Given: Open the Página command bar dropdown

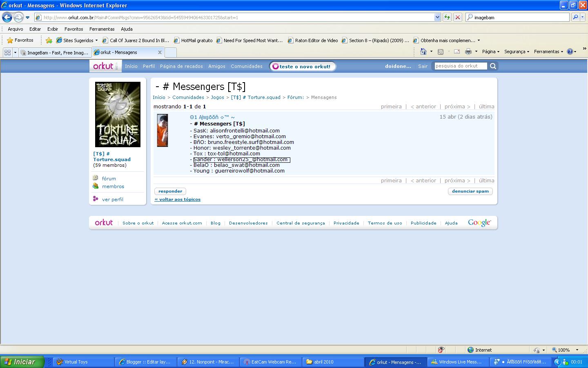Looking at the screenshot, I should tap(490, 52).
